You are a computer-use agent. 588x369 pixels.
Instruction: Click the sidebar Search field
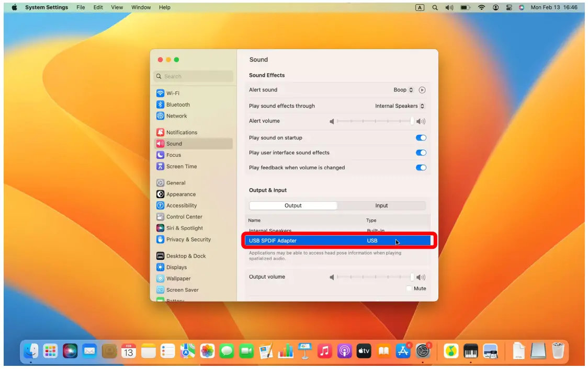click(194, 76)
